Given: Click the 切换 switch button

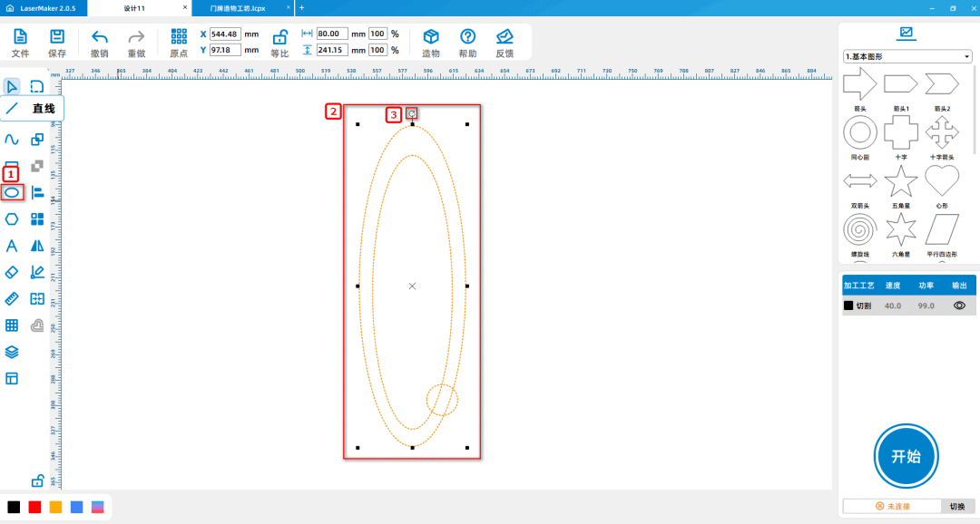Looking at the screenshot, I should [957, 507].
